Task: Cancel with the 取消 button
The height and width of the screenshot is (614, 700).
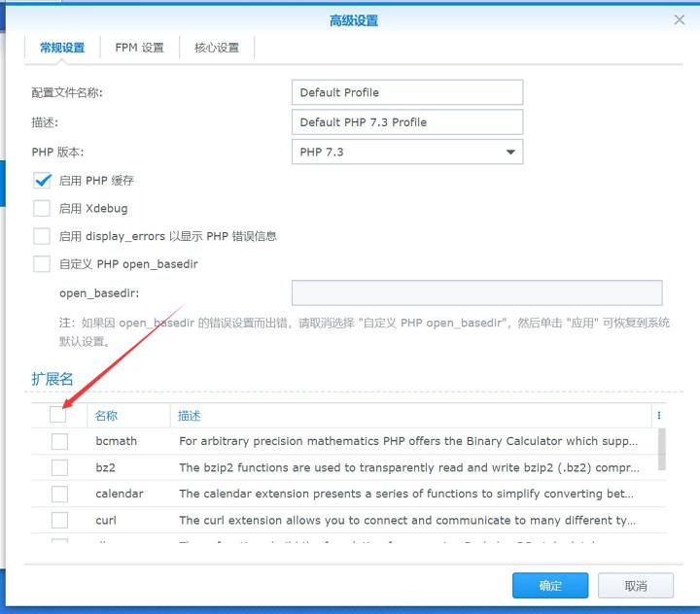Action: click(636, 586)
